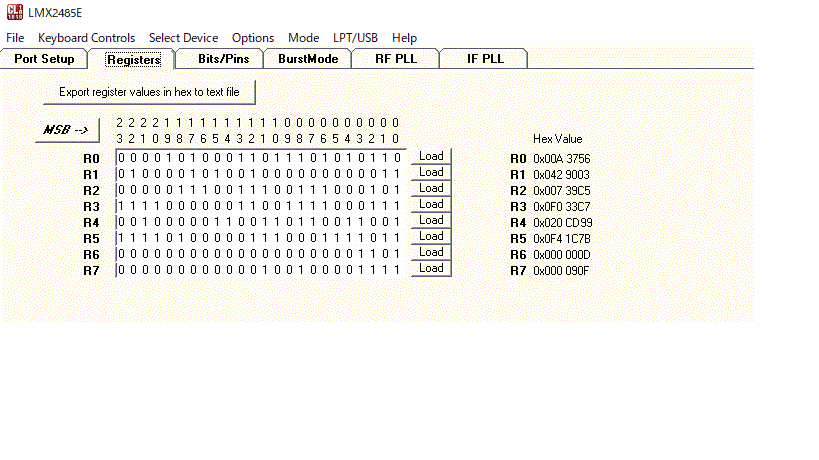Open the Options menu
Image resolution: width=819 pixels, height=460 pixels.
click(253, 38)
